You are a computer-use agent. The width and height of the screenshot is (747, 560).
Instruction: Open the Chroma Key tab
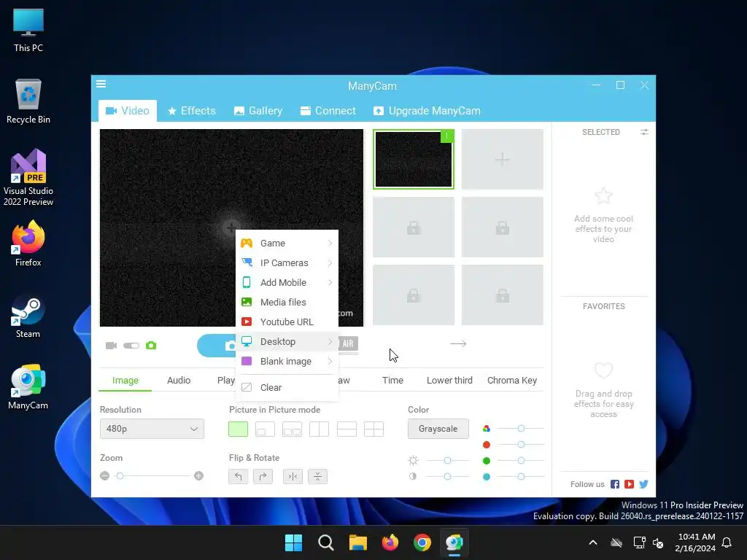(512, 381)
